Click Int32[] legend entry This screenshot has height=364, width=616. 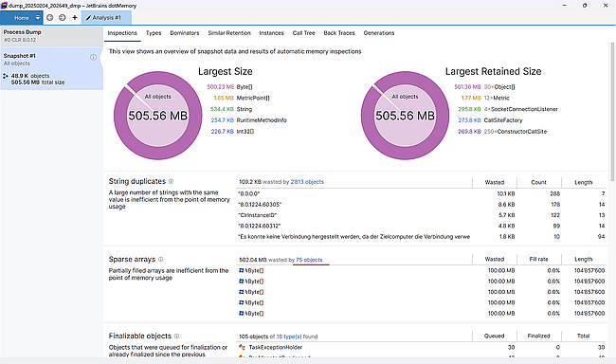point(245,132)
